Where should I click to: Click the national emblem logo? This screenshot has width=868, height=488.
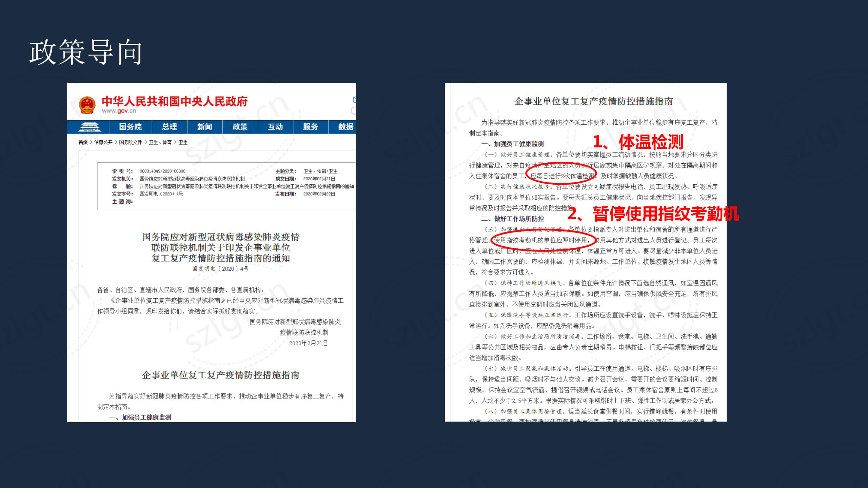tap(87, 105)
